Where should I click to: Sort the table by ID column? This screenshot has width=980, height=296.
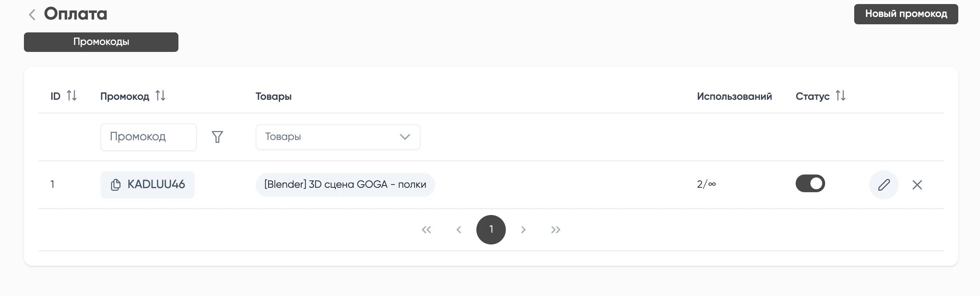(71, 96)
